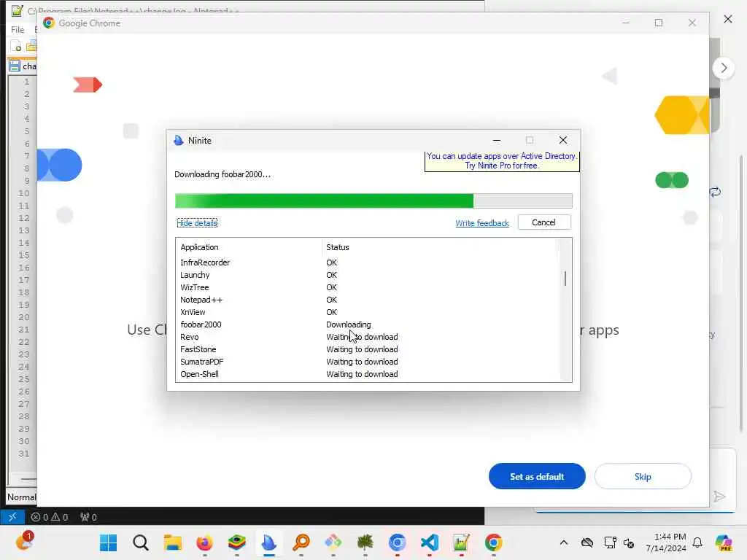
Task: Select the Revo row
Action: pyautogui.click(x=367, y=337)
